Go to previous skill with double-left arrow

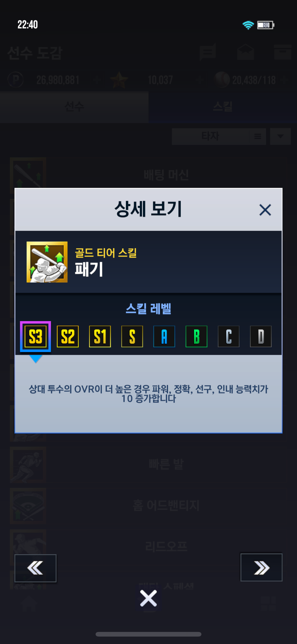pos(36,568)
